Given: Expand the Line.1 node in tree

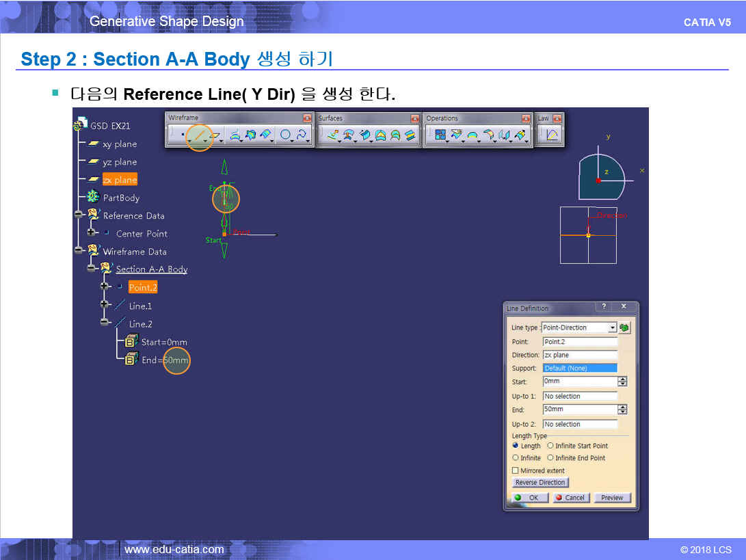Looking at the screenshot, I should [x=104, y=304].
